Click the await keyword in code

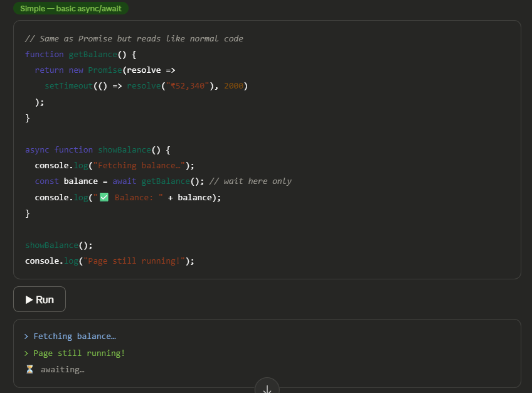(124, 181)
